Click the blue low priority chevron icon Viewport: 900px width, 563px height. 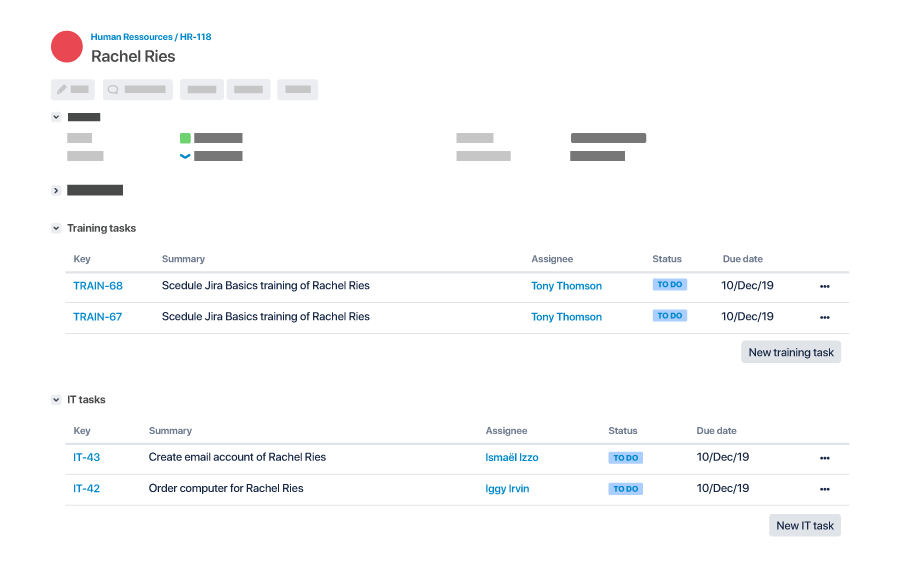185,156
